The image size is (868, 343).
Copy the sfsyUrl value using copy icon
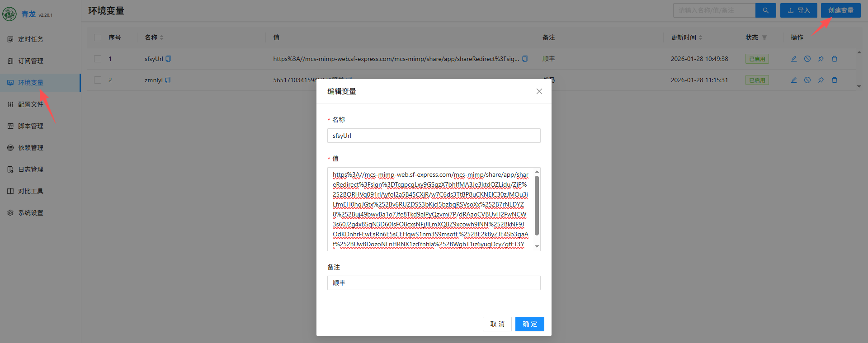[x=525, y=59]
